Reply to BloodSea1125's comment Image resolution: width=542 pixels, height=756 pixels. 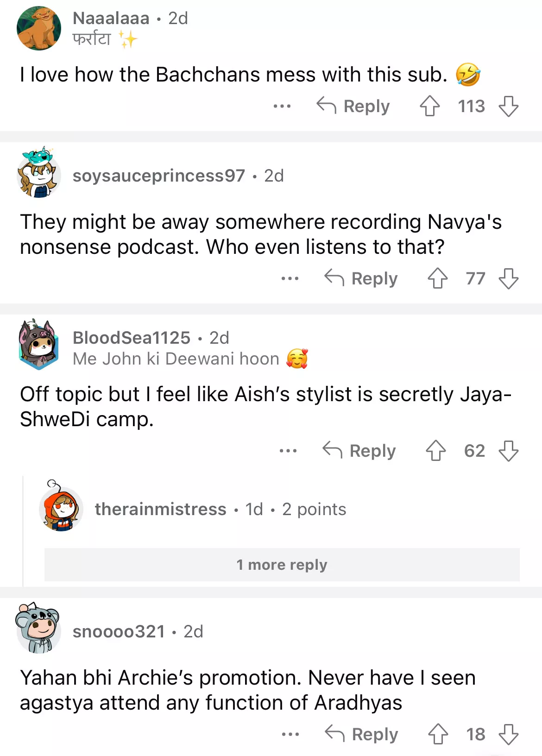coord(359,451)
